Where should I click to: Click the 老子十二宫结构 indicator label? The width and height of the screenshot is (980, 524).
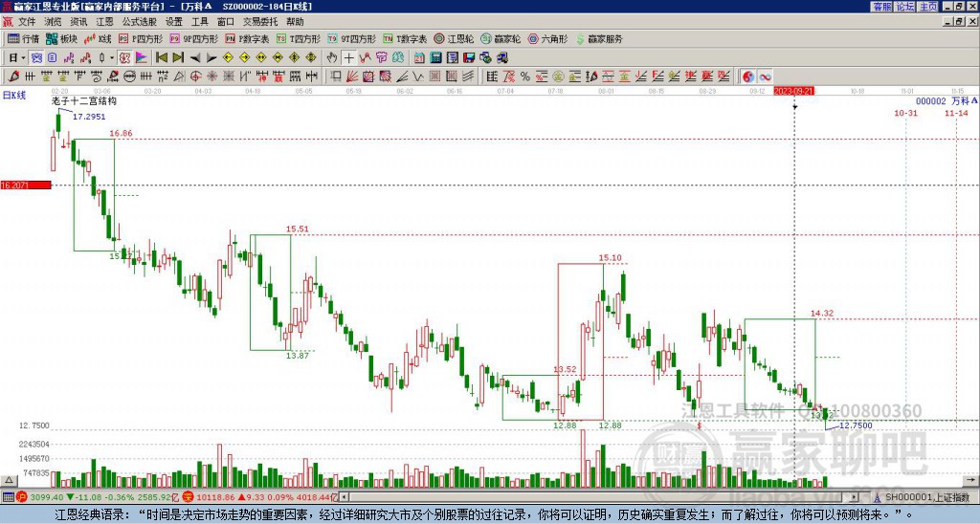point(84,100)
